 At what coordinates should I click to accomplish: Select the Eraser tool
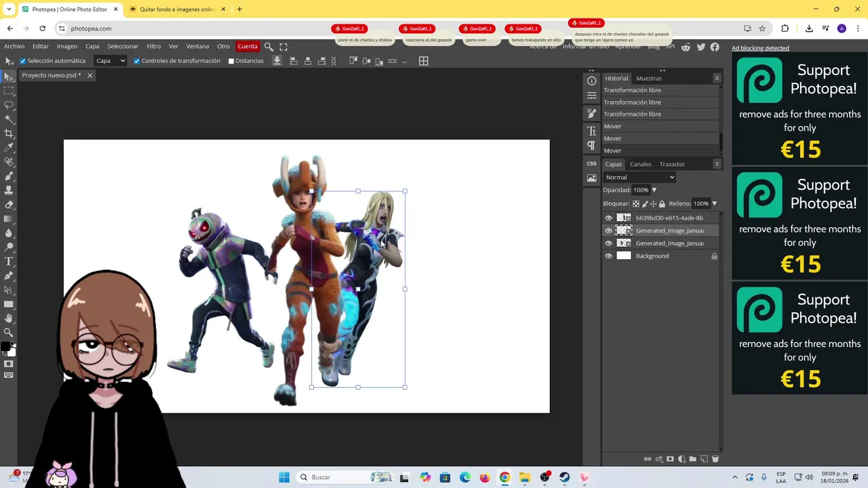(x=9, y=205)
